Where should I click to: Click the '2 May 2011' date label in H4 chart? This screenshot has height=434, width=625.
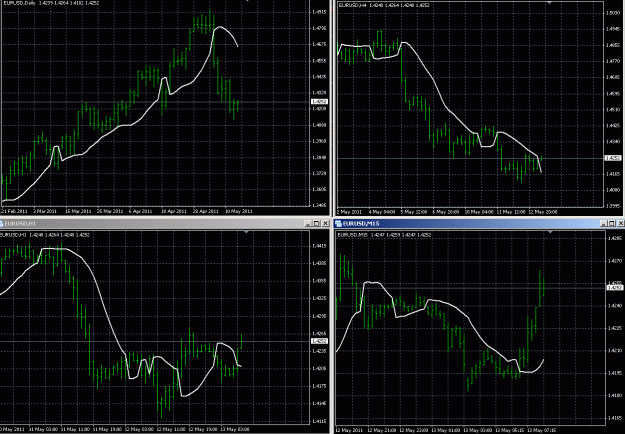[x=350, y=212]
